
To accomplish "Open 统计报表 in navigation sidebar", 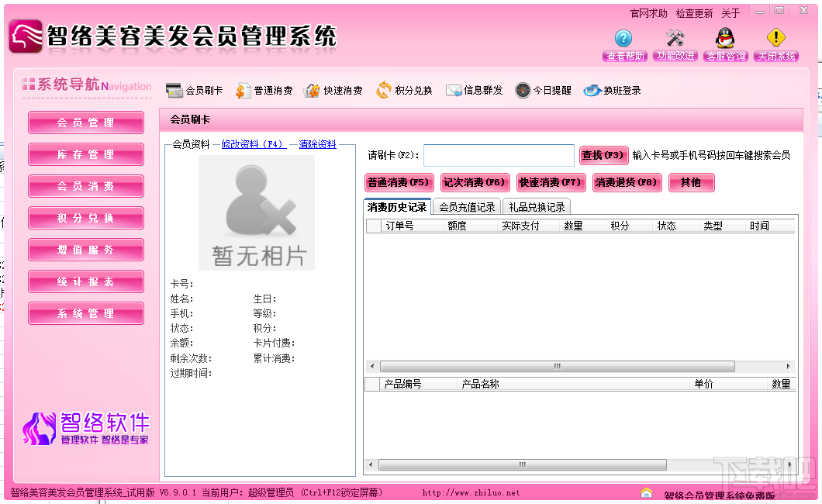I will point(86,282).
